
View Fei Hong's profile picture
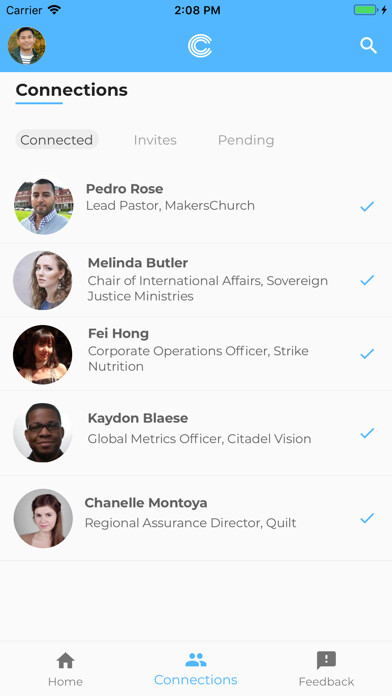(x=43, y=354)
